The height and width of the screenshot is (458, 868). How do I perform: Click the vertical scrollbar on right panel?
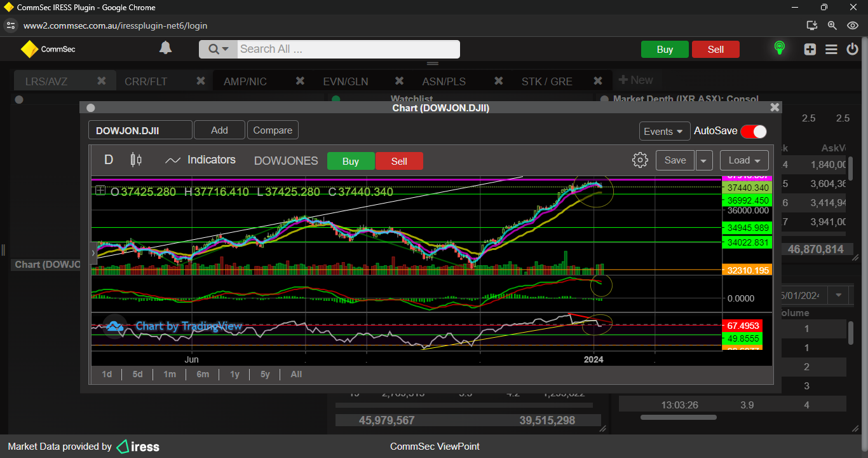pos(851,333)
